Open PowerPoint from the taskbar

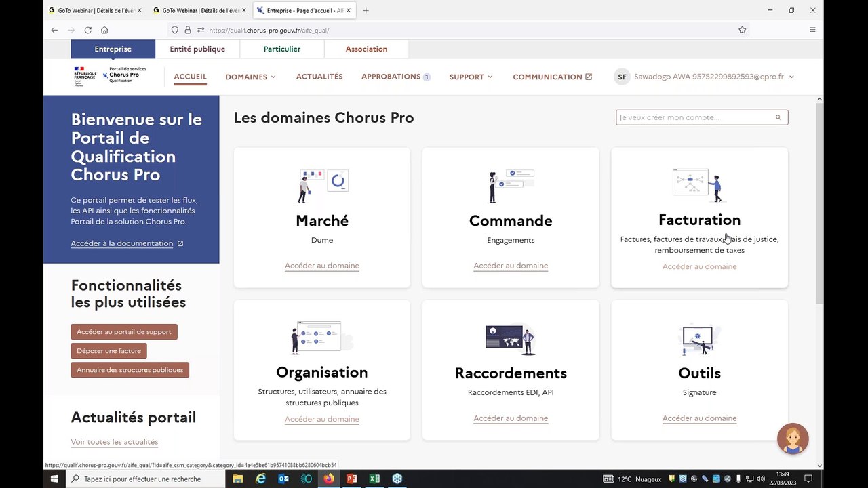pos(351,479)
